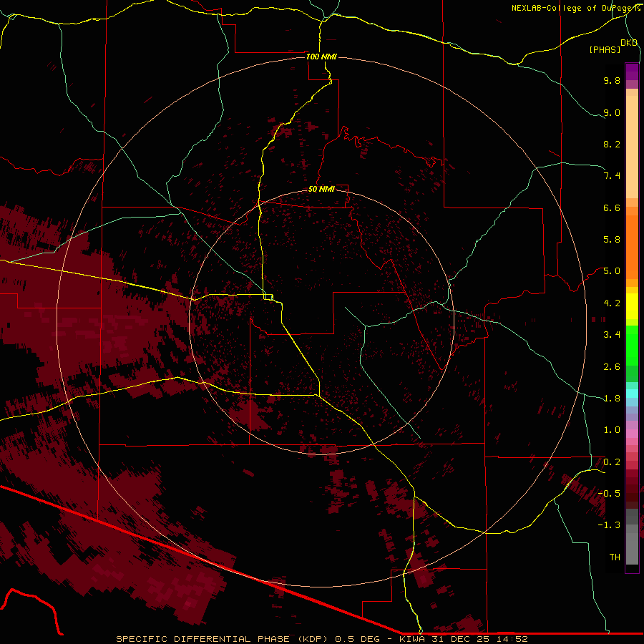
Task: Click the 3.4 value on the color scale
Action: click(x=612, y=335)
